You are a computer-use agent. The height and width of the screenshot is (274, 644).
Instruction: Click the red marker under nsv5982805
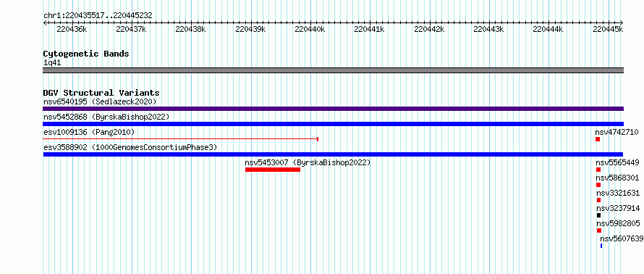599,231
